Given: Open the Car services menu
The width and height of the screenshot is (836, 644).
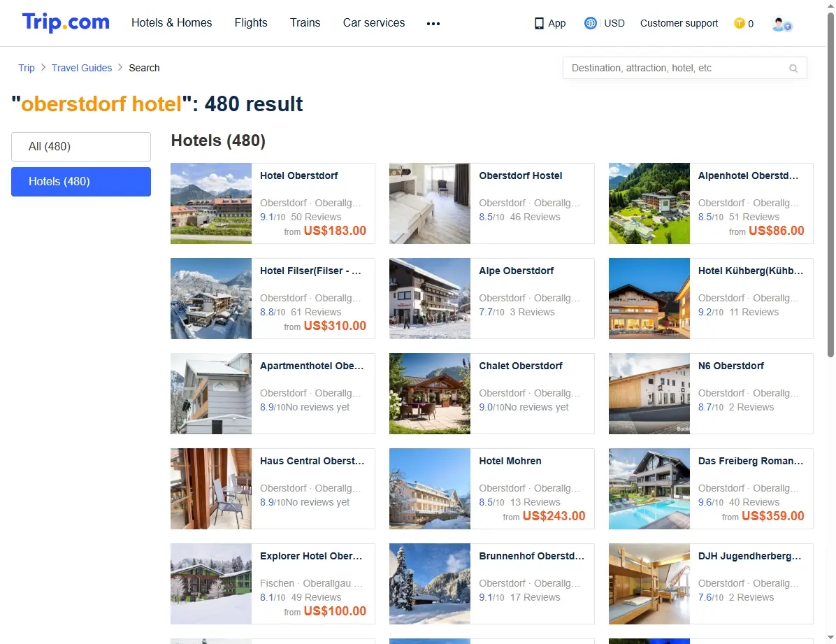Looking at the screenshot, I should (x=374, y=22).
